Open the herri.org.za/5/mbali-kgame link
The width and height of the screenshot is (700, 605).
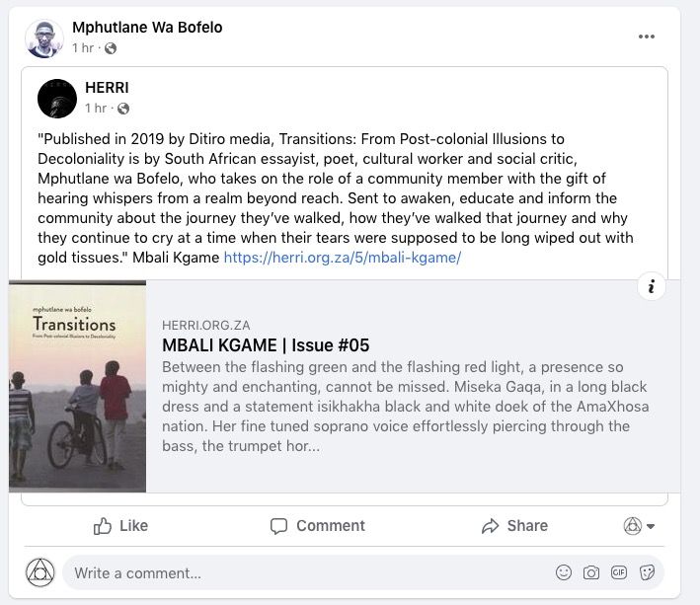pyautogui.click(x=342, y=258)
